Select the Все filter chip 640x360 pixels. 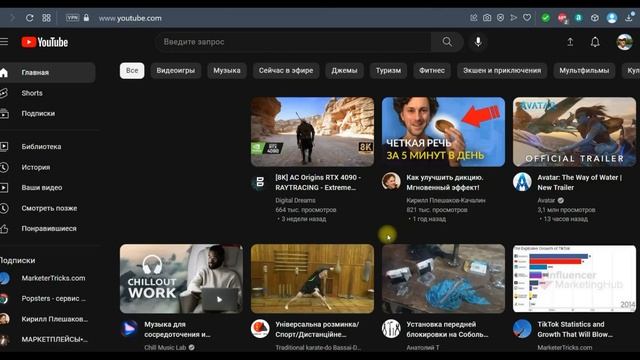[x=132, y=71]
